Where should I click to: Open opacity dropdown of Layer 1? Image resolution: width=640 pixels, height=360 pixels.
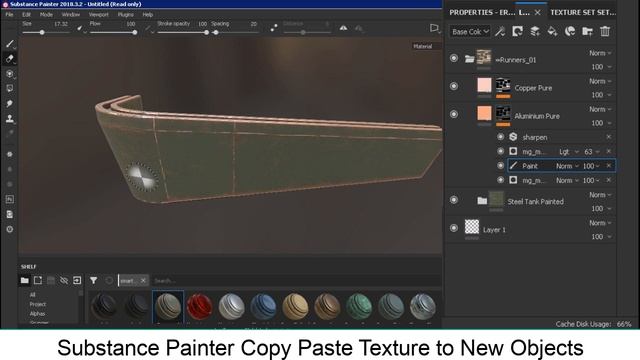coord(602,237)
